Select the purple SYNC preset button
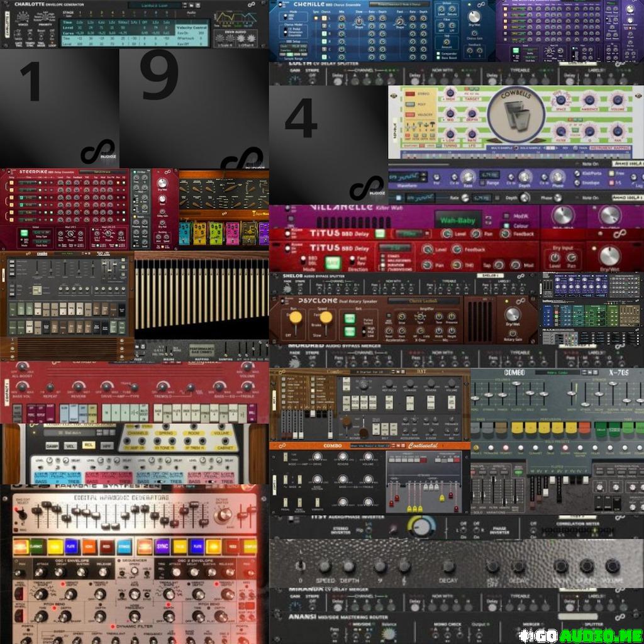The image size is (644, 644). 162,547
